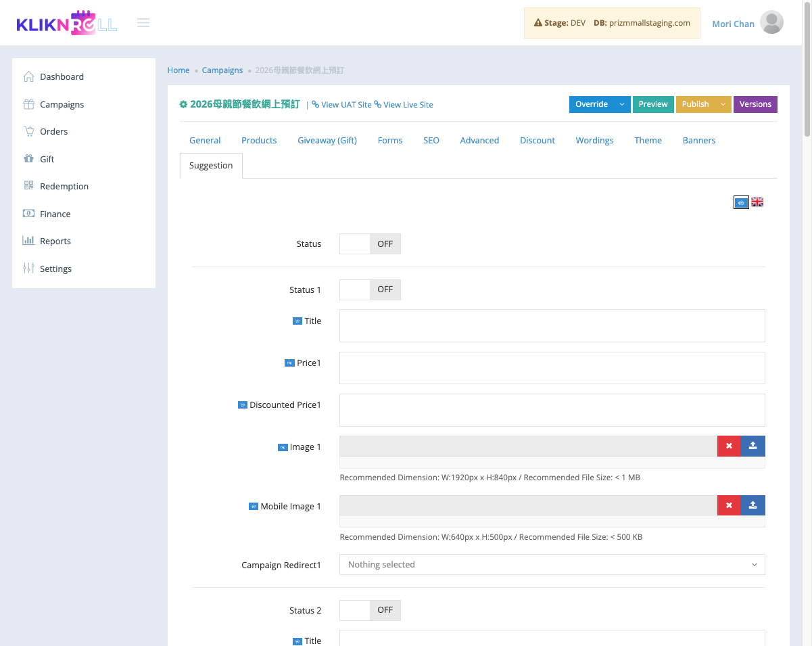Screen dimensions: 812x646
Task: Open the View Live Site link
Action: coord(408,105)
